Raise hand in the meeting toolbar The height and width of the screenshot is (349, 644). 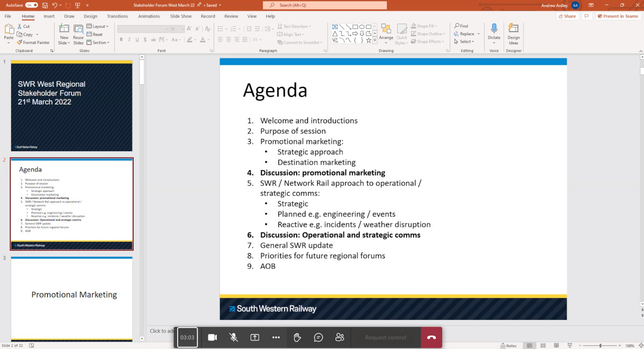297,337
